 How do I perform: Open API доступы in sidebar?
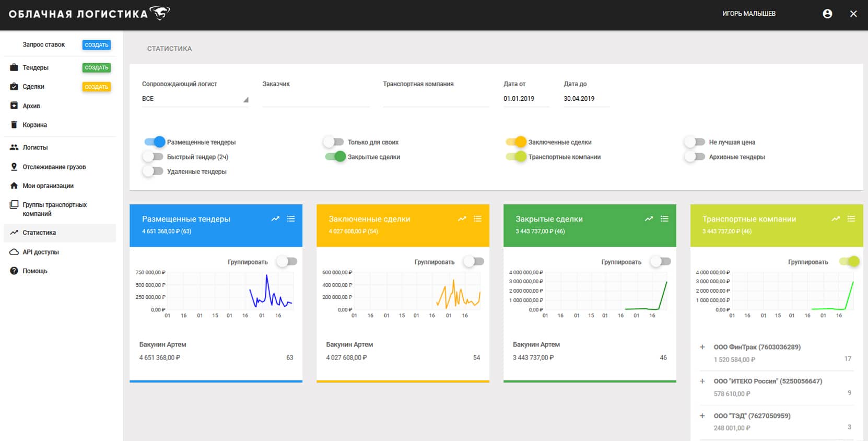pyautogui.click(x=41, y=252)
